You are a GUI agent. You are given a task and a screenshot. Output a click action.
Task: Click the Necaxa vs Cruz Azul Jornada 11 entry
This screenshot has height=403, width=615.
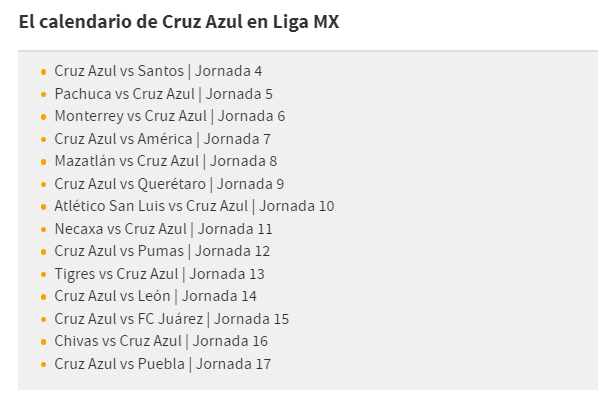163,229
